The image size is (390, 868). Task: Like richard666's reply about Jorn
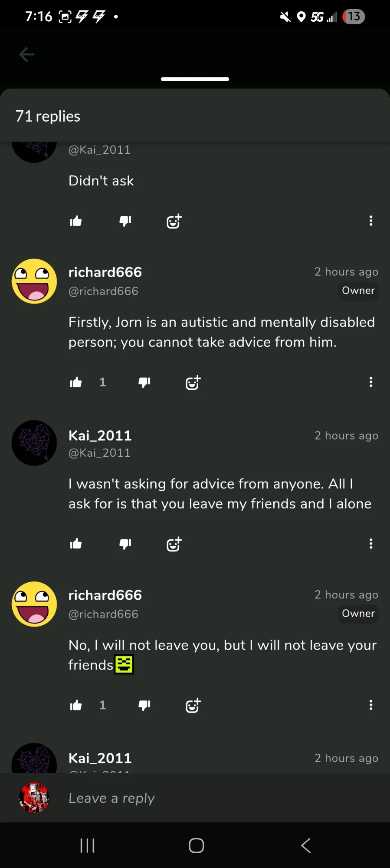76,382
